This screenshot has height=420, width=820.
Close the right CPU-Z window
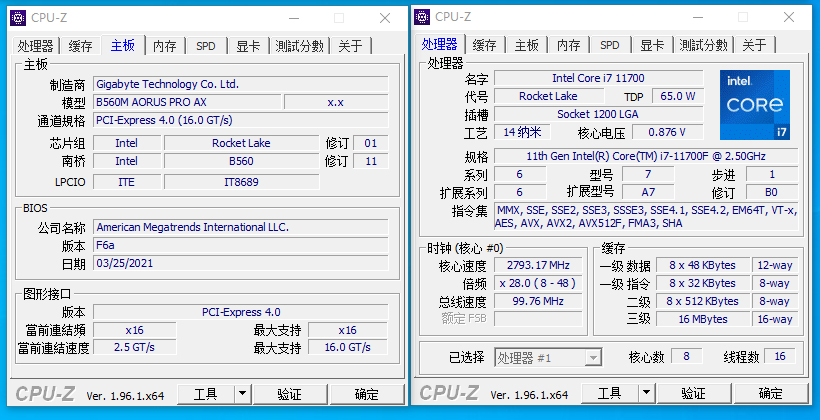(x=789, y=18)
